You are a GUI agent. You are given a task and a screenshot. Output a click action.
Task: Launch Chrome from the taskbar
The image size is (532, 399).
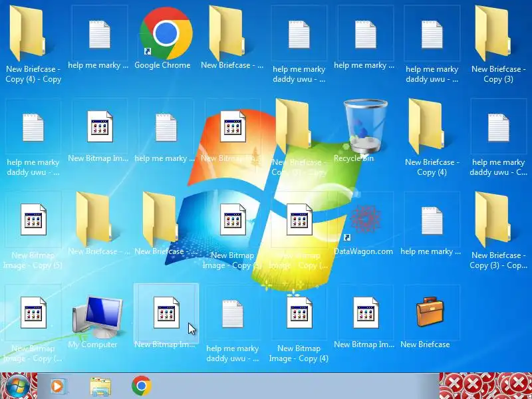[142, 386]
